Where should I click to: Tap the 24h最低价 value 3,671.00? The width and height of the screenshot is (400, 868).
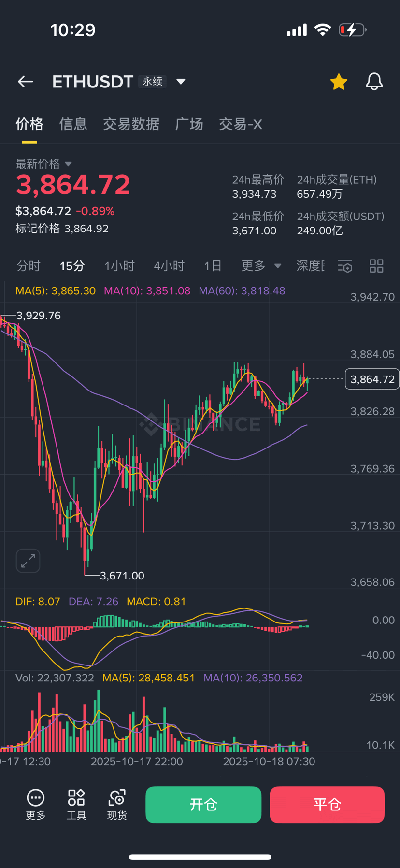(254, 231)
